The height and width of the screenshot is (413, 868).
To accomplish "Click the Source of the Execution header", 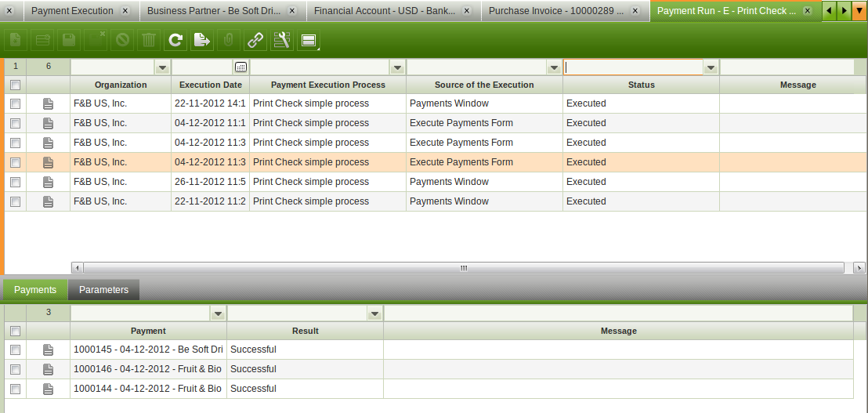I will coord(484,85).
